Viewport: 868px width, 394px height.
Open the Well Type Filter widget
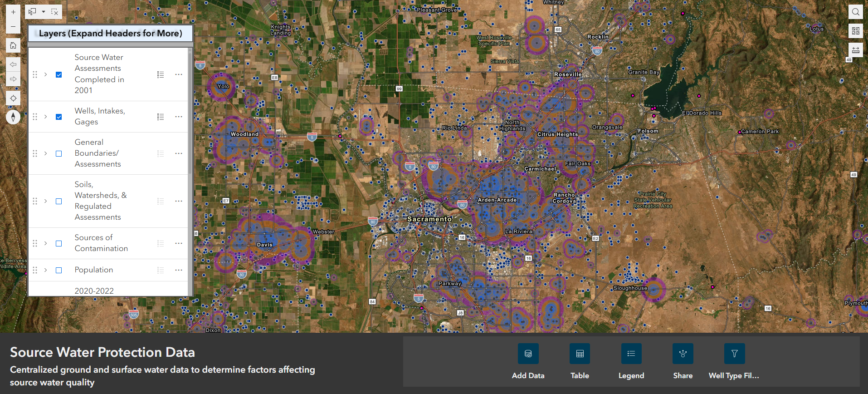[x=735, y=354]
